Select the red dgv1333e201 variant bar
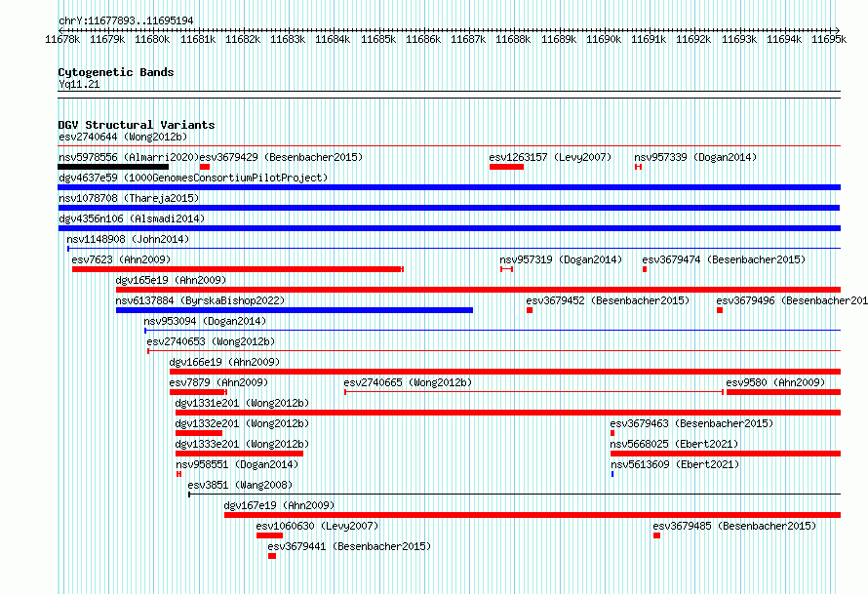Screen dimensions: 868x594 click(239, 454)
